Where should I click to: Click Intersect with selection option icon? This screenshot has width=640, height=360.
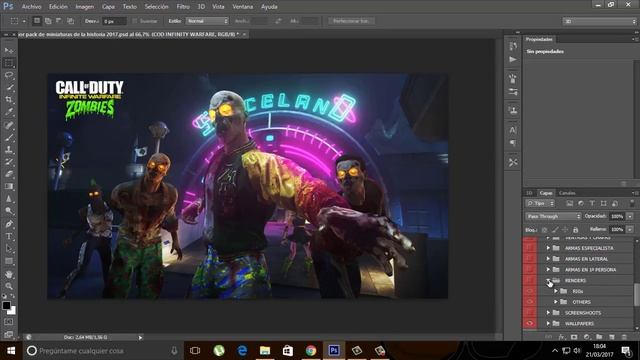click(71, 21)
